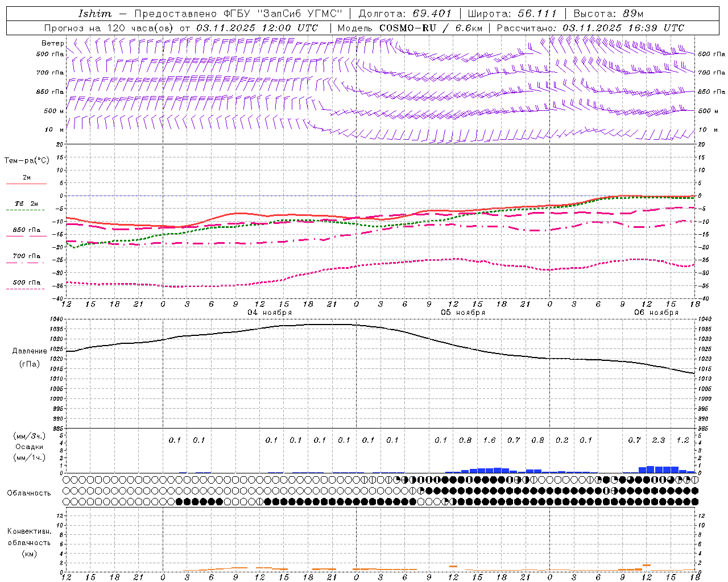Viewport: 728px width, 582px height.
Task: Click the "Тем-ра(°C)" temperature panel label
Action: [x=27, y=161]
